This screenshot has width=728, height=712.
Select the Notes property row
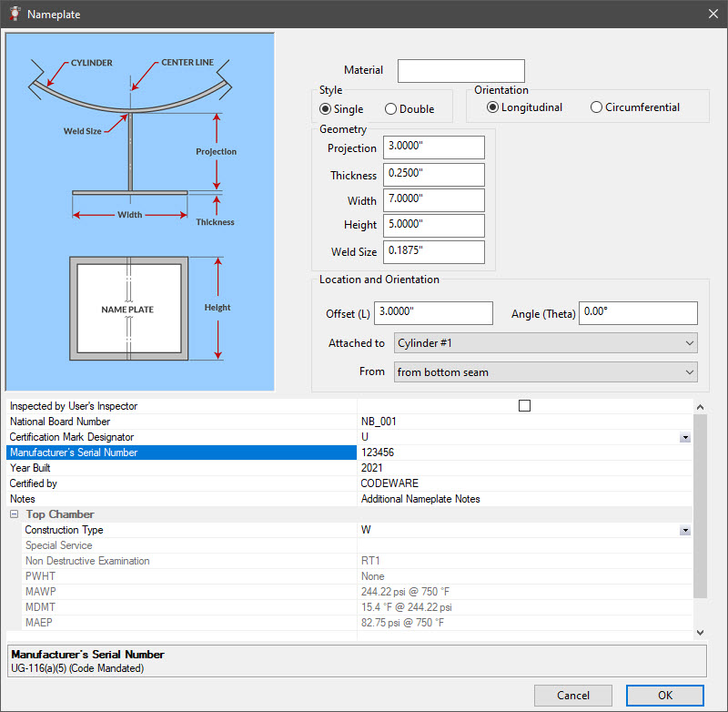[349, 499]
